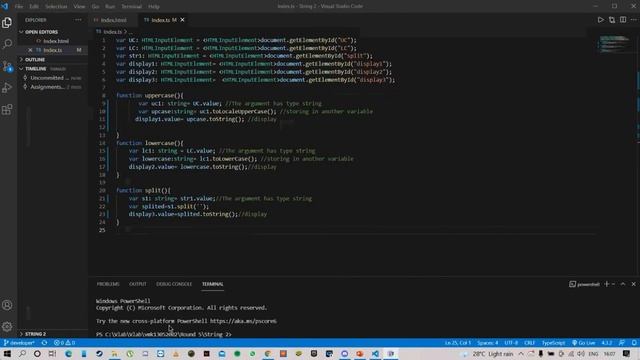The width and height of the screenshot is (640, 360).
Task: Open the https://aka.ms/pscore6 link
Action: [243, 321]
